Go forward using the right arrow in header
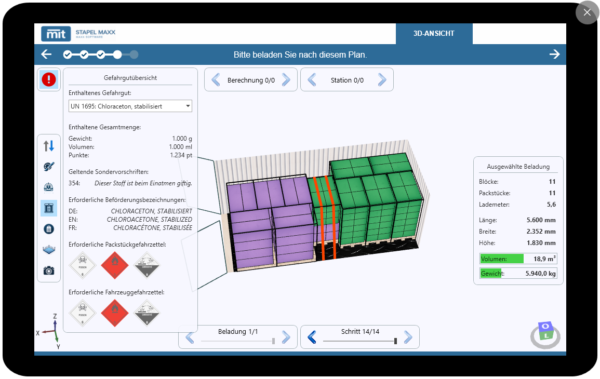Image resolution: width=600 pixels, height=379 pixels. point(554,54)
